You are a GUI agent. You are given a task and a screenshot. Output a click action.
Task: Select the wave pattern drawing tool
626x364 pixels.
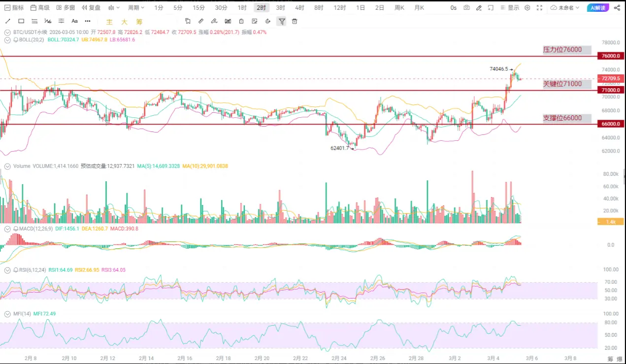click(48, 21)
